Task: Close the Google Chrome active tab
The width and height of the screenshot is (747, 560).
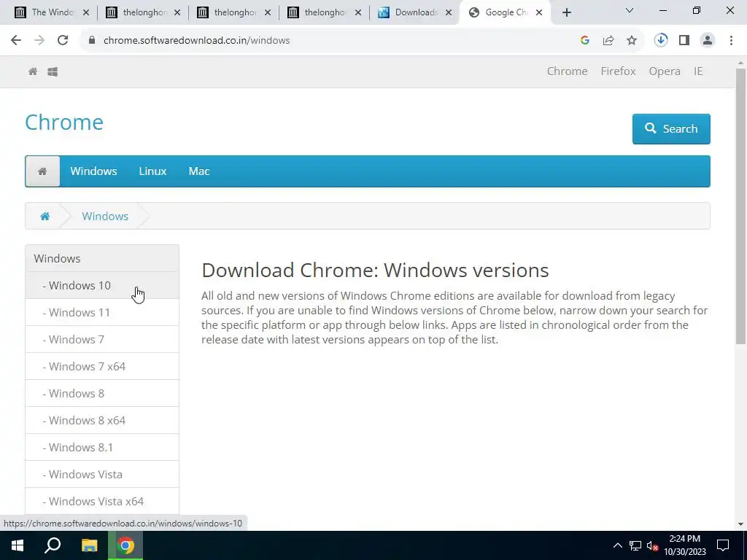Action: [539, 13]
